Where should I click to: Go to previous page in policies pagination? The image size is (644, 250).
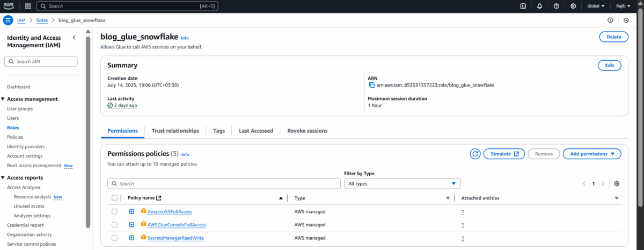pos(584,183)
